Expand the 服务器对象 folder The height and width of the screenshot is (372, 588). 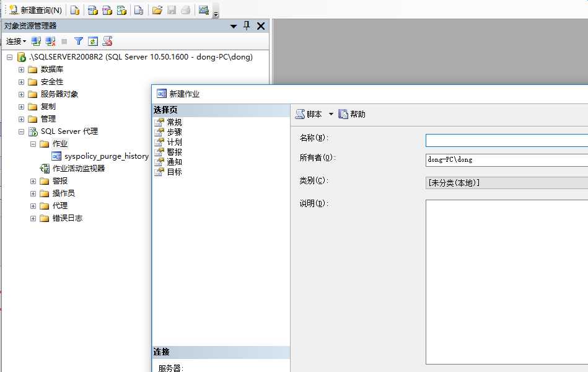pyautogui.click(x=21, y=95)
